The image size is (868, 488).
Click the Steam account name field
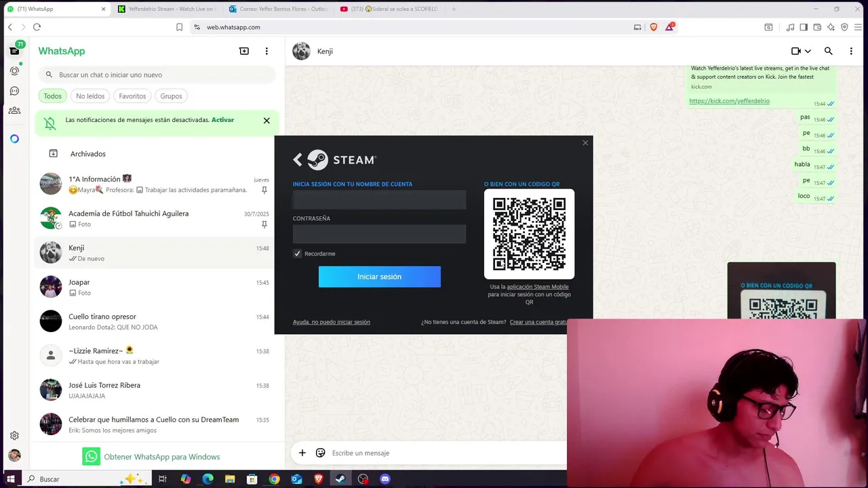pos(379,199)
